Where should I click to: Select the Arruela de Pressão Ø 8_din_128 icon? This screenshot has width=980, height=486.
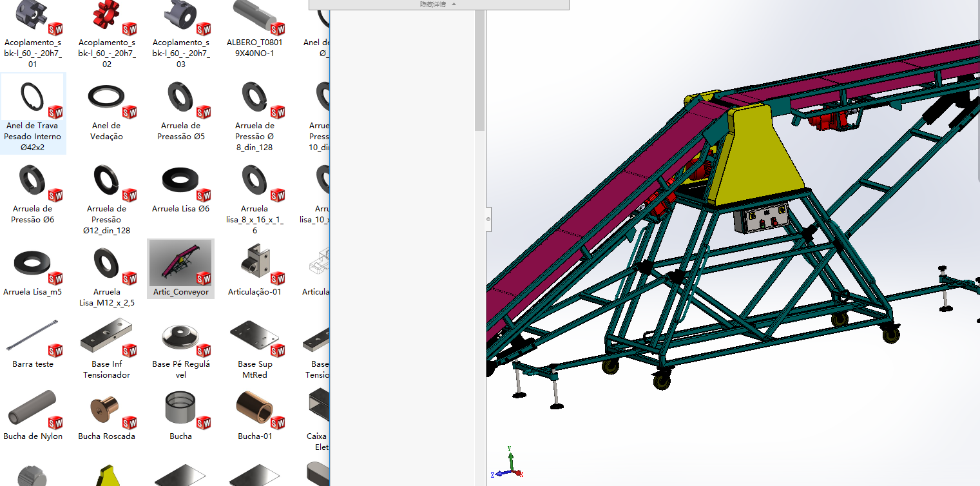coord(255,98)
